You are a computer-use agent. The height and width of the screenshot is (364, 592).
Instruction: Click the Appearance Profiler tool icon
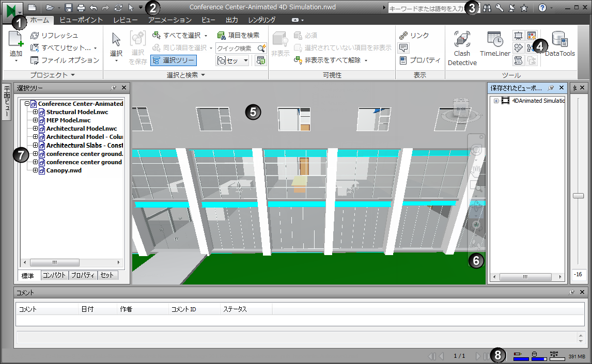[532, 36]
